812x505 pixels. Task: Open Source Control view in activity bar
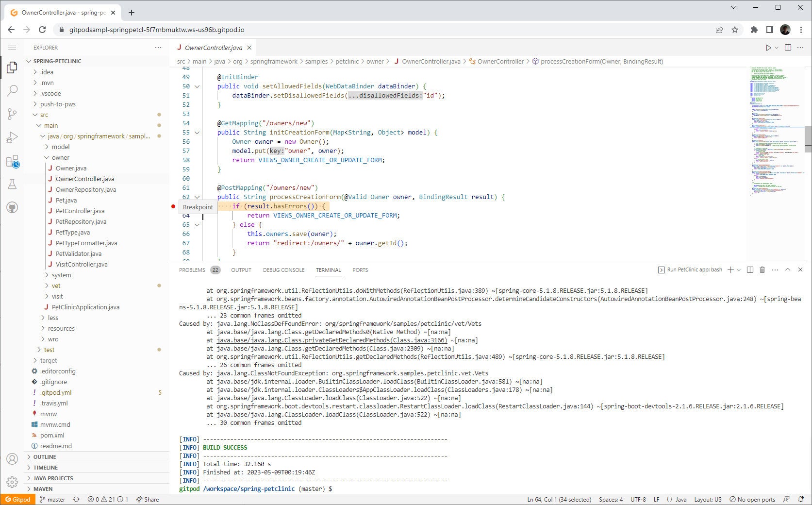coord(12,114)
